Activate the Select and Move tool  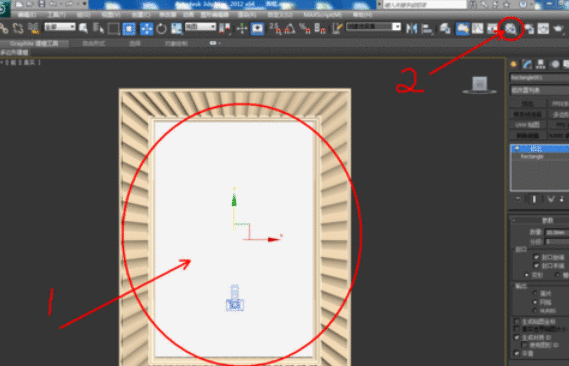tap(146, 28)
